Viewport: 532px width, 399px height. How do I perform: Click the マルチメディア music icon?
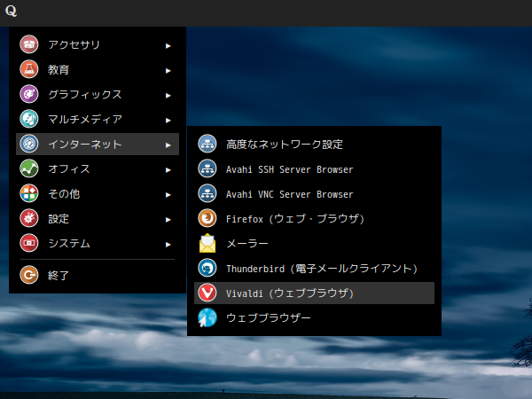(x=29, y=119)
